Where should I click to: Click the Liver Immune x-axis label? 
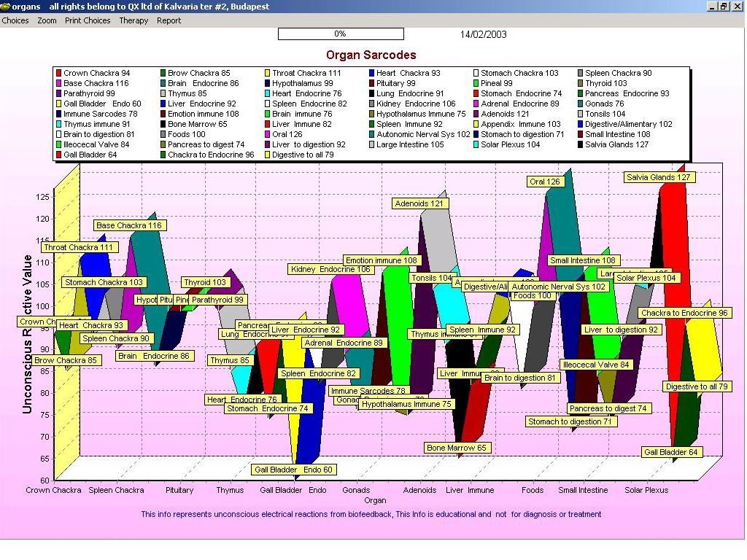pyautogui.click(x=470, y=490)
